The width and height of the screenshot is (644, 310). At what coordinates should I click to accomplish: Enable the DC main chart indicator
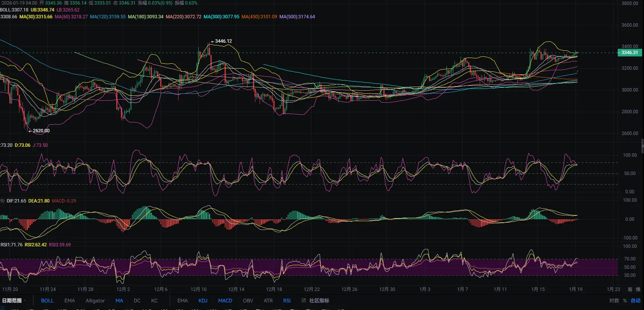pos(137,300)
